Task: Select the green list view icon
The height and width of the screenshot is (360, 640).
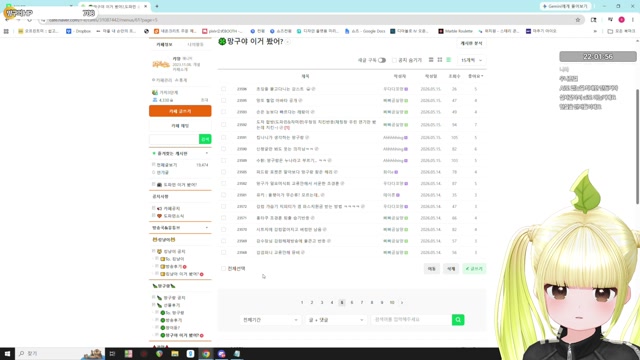Action: [x=449, y=60]
